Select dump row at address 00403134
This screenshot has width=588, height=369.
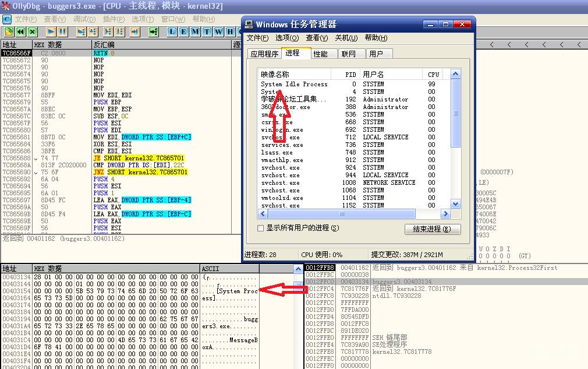(x=130, y=277)
